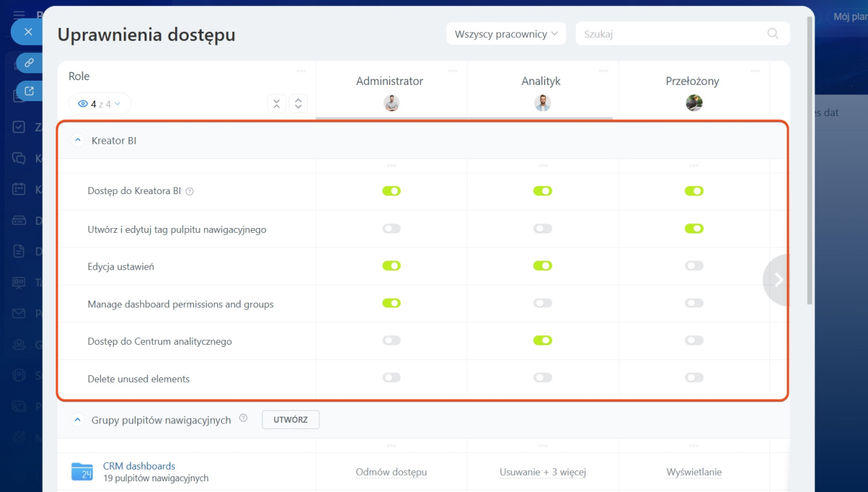Disable Administrator's Dostęp do Kreatora BI toggle
Screen dimensions: 868x492
[x=391, y=191]
